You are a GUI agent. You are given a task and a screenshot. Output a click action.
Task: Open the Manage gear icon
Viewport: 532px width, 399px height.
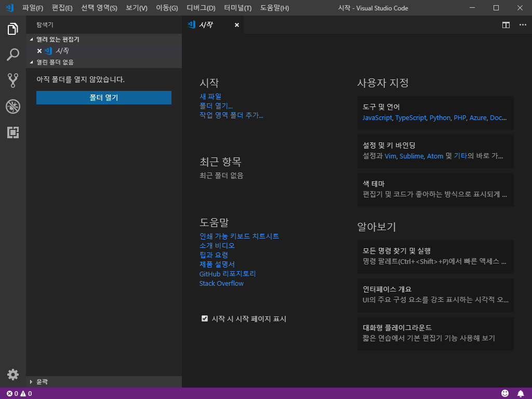tap(13, 375)
